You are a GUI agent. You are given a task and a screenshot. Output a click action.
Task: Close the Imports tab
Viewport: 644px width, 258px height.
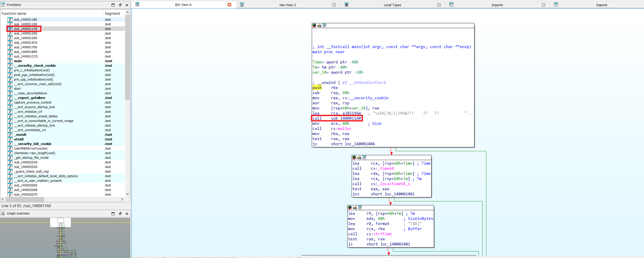(543, 5)
